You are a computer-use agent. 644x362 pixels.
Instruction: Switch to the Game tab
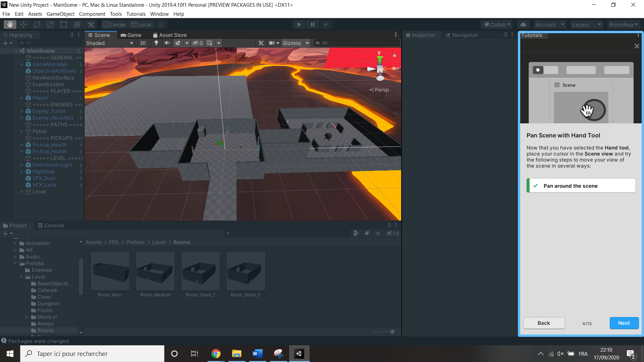tap(131, 35)
